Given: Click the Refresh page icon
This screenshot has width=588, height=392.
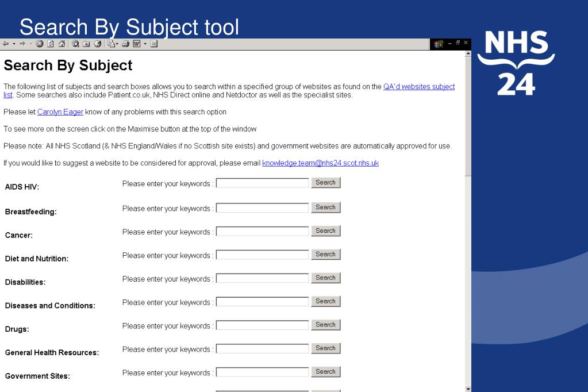Looking at the screenshot, I should pyautogui.click(x=50, y=44).
